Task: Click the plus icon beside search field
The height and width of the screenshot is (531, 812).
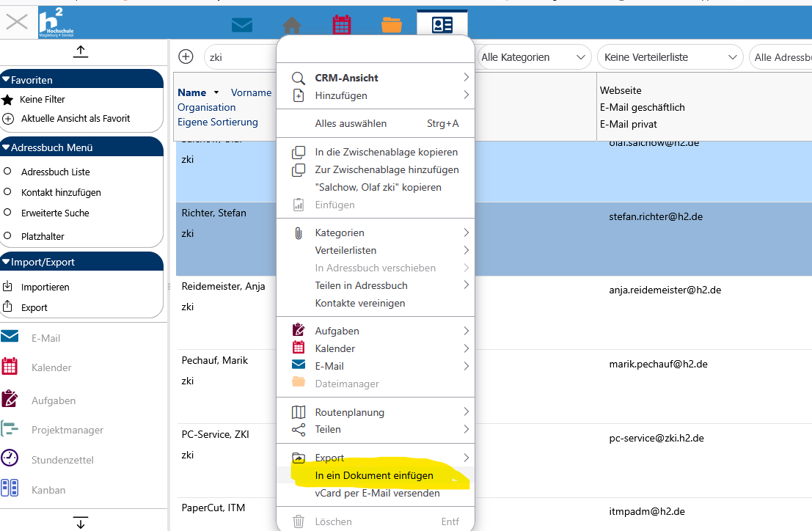Action: coord(186,57)
